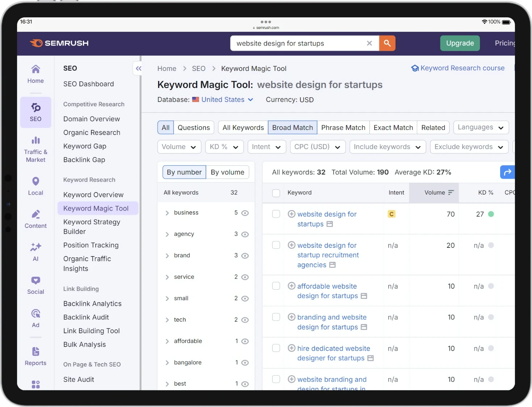Open Backlink Analytics in SEO menu
The height and width of the screenshot is (407, 532).
(x=92, y=304)
